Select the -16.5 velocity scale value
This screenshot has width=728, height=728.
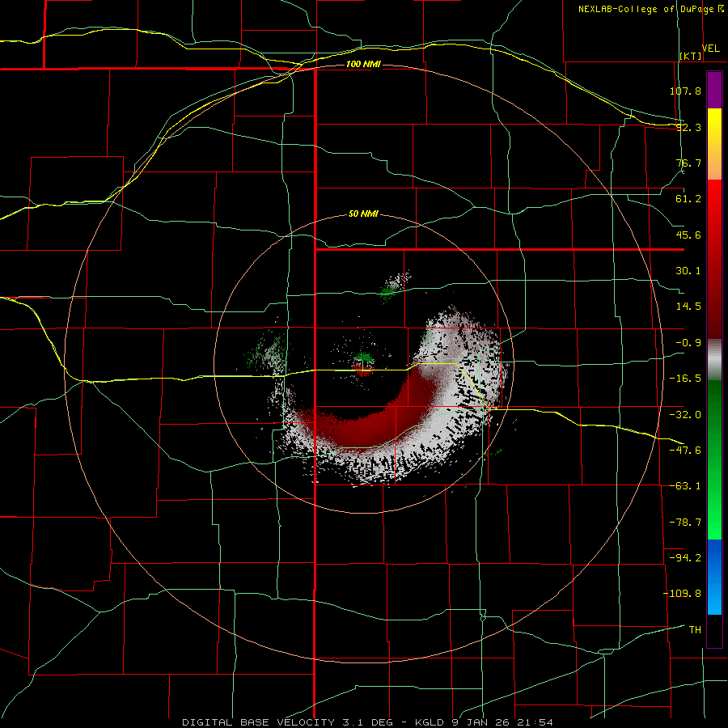[685, 379]
